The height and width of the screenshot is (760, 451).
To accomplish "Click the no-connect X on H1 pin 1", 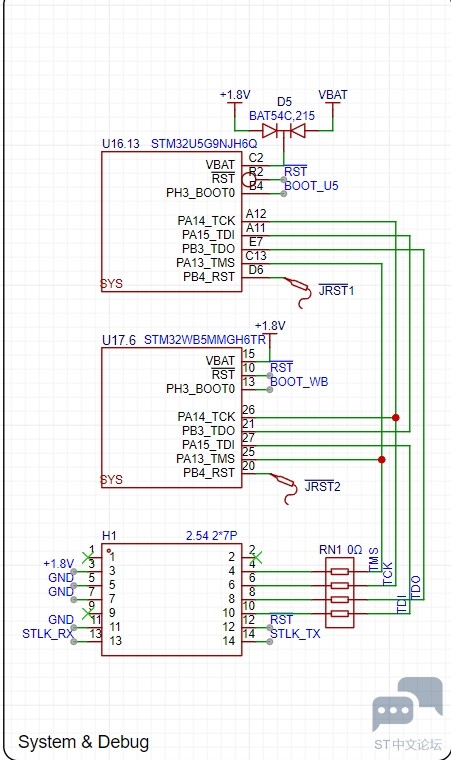I will pos(87,557).
